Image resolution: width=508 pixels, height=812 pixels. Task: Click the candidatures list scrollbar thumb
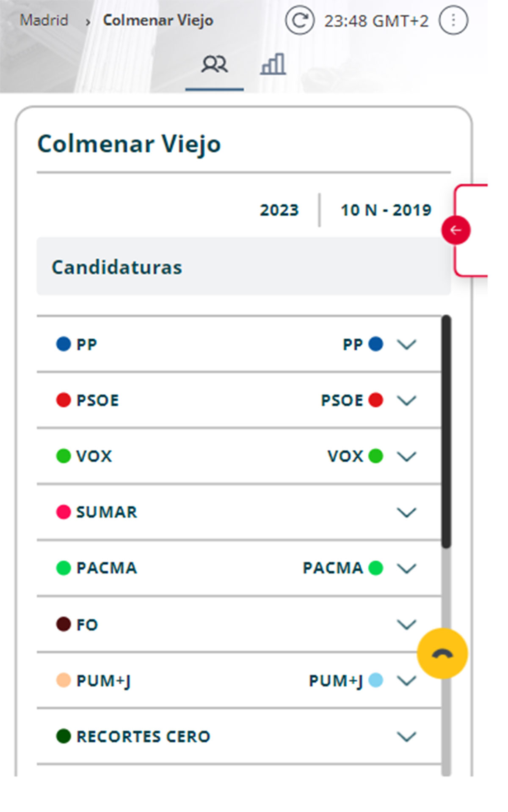pos(446,431)
